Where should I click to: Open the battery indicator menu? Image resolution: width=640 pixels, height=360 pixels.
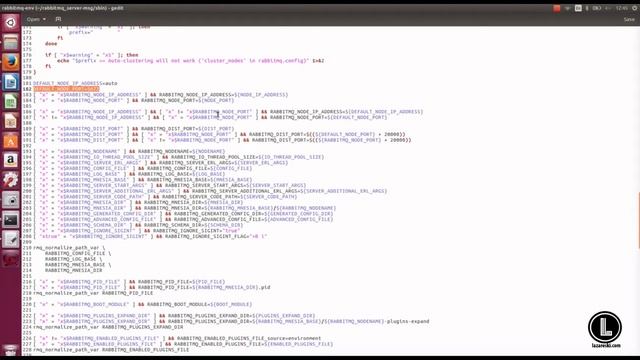point(596,8)
